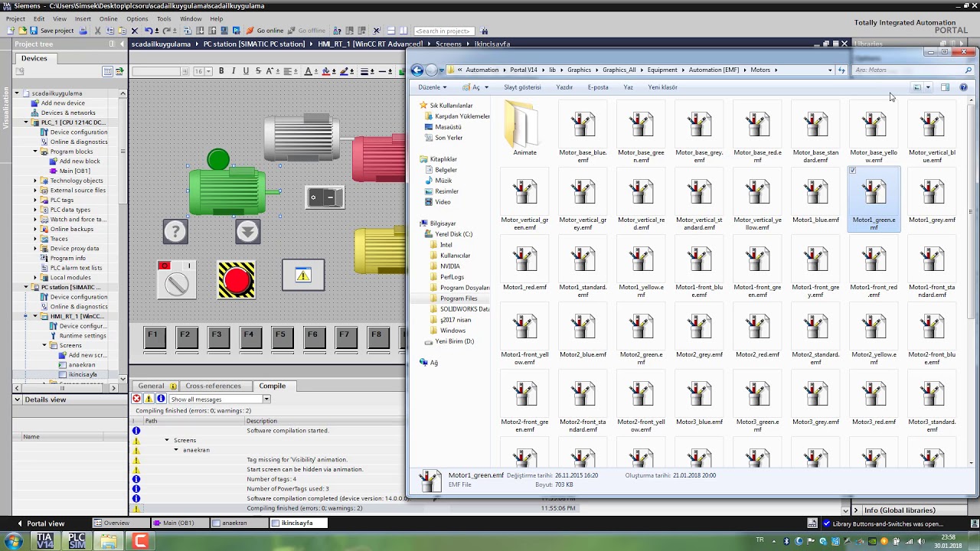Toggle the warning messages filter in Compile
This screenshot has width=980, height=551.
point(149,399)
